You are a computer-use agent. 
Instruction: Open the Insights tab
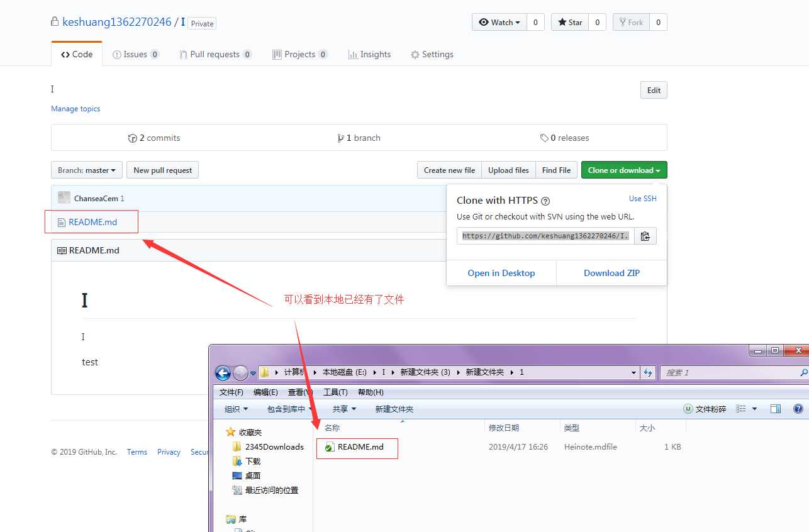(369, 54)
